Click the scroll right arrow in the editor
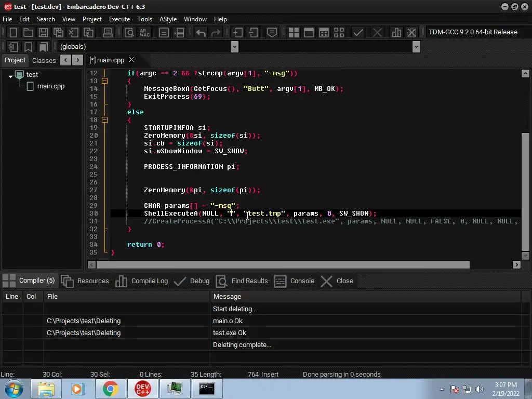 (516, 264)
